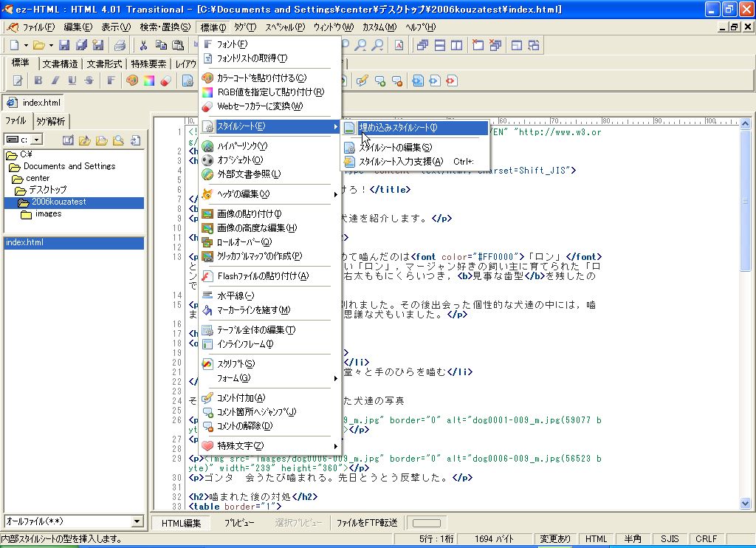Switch to 文書形式 toolbar tab
Image resolution: width=756 pixels, height=548 pixels.
(104, 64)
